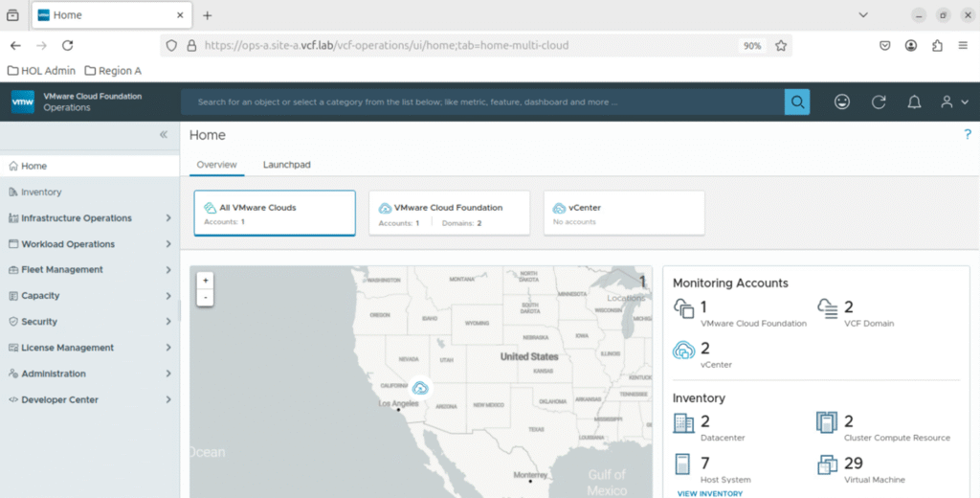The height and width of the screenshot is (498, 980).
Task: Click the Virtual Machine icon
Action: coord(828,464)
